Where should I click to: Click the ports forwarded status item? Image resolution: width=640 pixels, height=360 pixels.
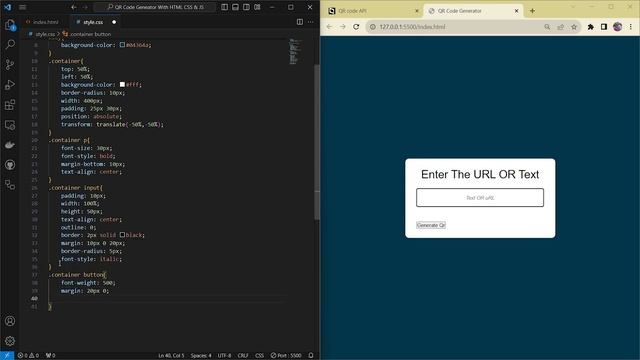pyautogui.click(x=51, y=356)
